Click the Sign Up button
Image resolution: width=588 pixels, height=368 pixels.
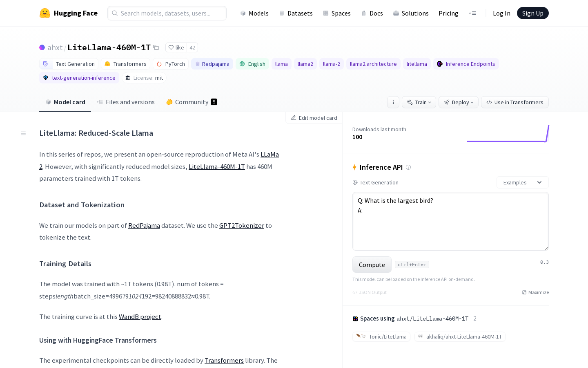pos(533,13)
